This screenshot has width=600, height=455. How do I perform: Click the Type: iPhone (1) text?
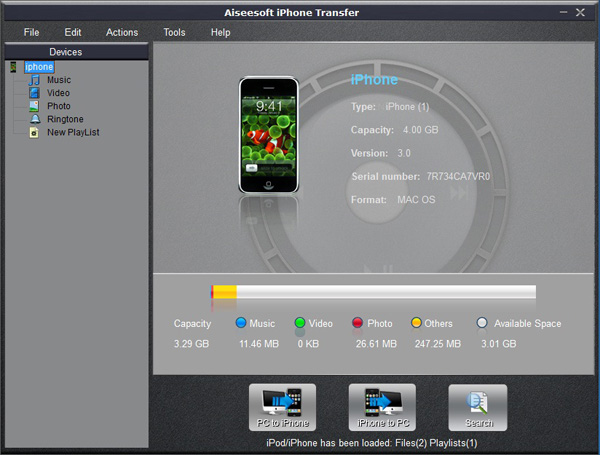click(390, 107)
